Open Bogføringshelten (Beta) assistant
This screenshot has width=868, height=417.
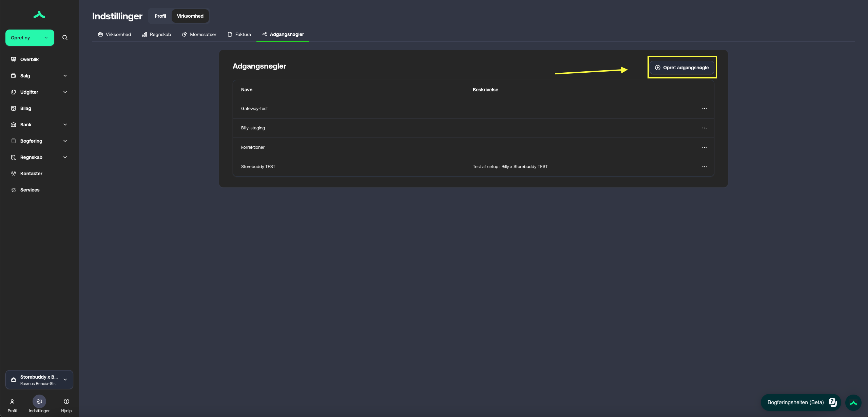(x=801, y=402)
